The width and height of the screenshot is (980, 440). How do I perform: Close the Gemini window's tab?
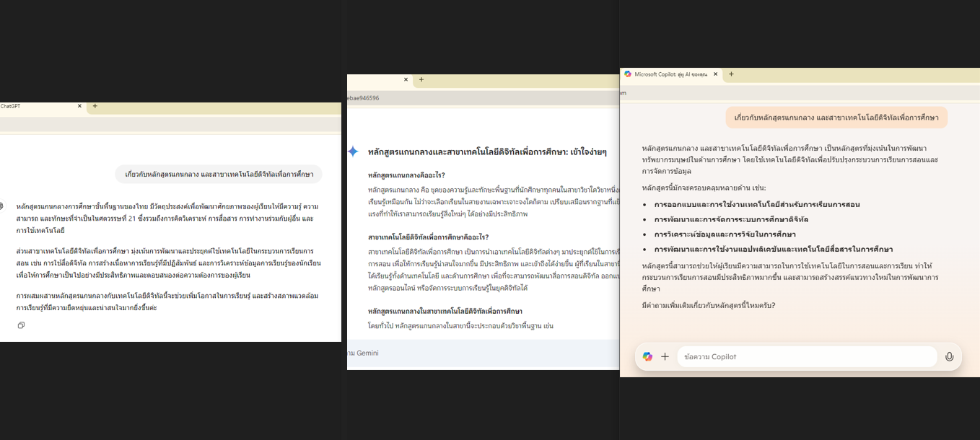(406, 79)
